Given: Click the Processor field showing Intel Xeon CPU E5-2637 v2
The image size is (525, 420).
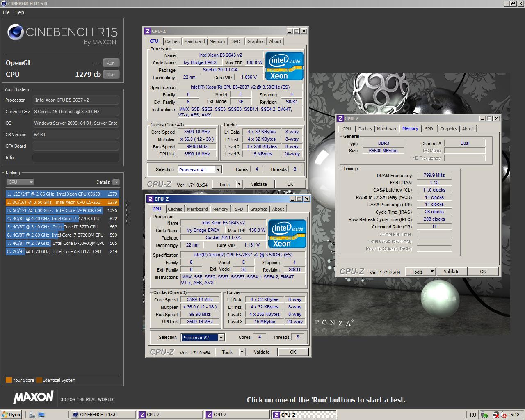Looking at the screenshot, I should [x=76, y=100].
